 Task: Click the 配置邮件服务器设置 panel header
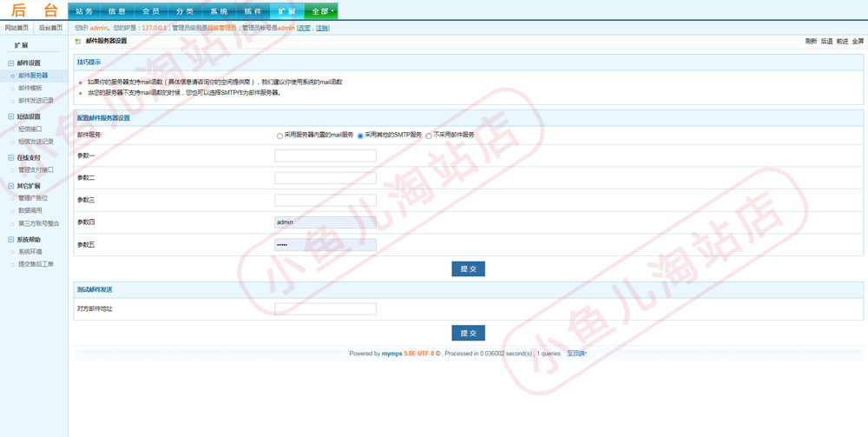click(469, 118)
